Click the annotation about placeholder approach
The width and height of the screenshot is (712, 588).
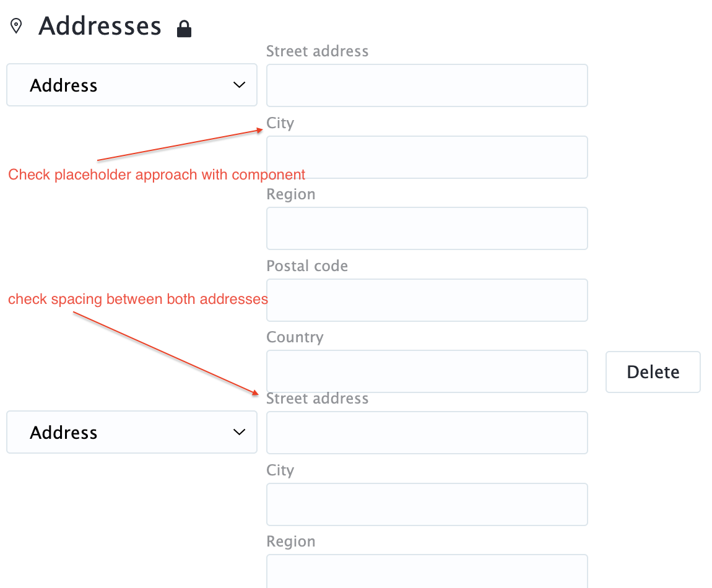pos(157,175)
